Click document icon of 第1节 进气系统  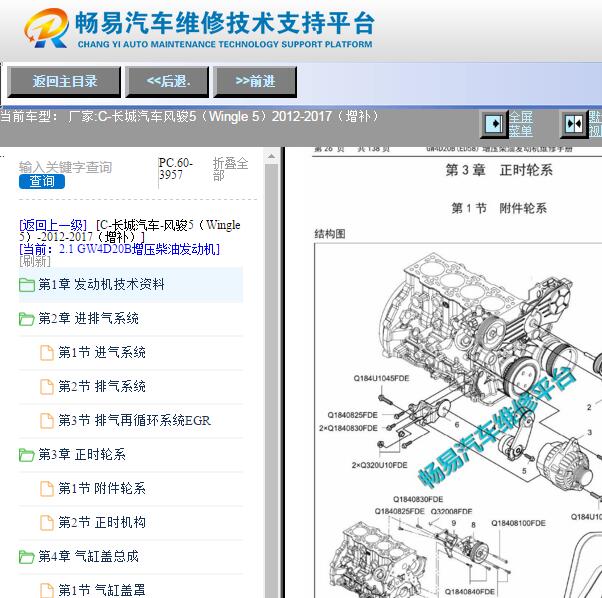[47, 353]
